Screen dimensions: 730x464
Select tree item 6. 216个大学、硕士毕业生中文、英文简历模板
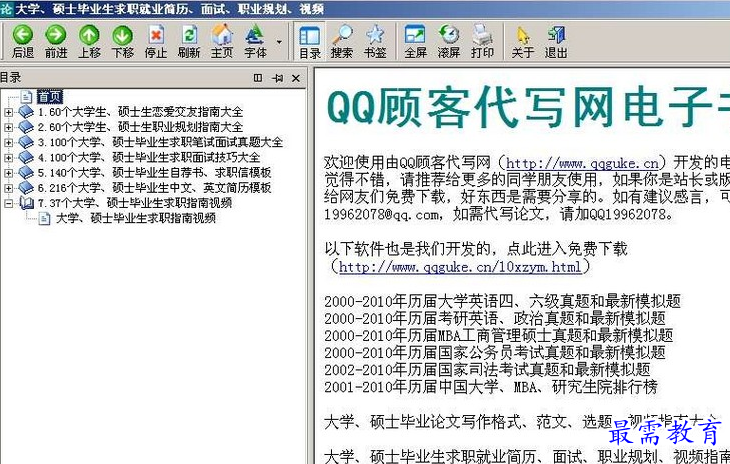tap(154, 188)
